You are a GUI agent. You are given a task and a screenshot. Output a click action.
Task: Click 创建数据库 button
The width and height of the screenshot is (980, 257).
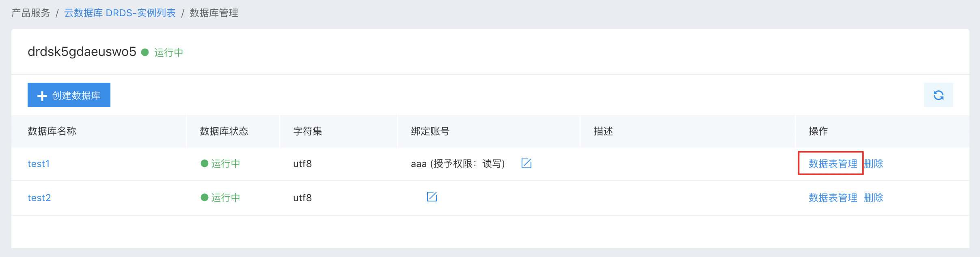pyautogui.click(x=69, y=95)
